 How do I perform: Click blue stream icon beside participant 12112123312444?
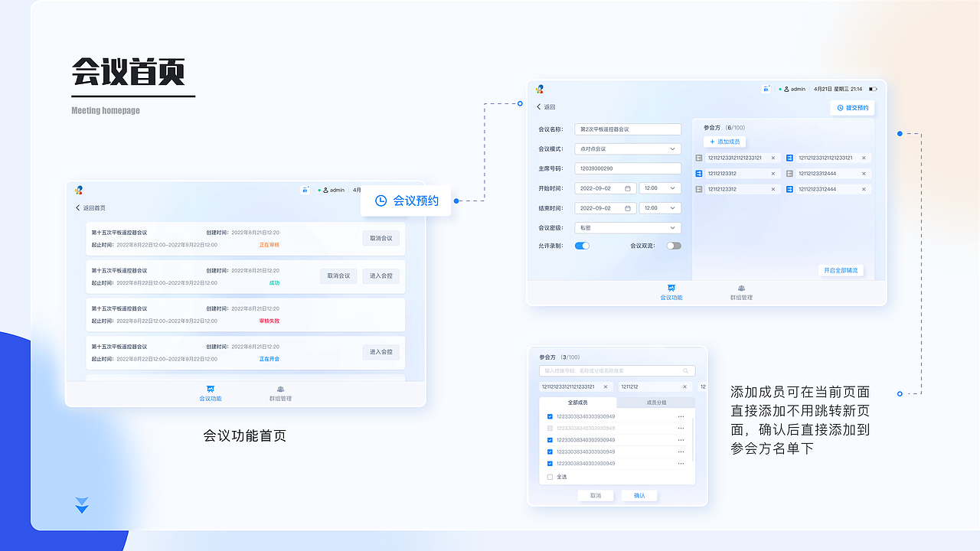coord(790,189)
